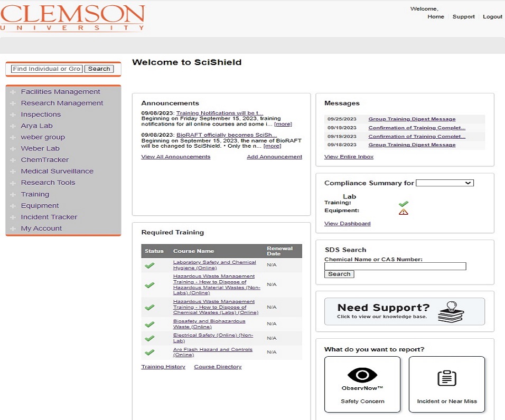The height and width of the screenshot is (420, 505).
Task: Click the Training History link
Action: point(163,367)
